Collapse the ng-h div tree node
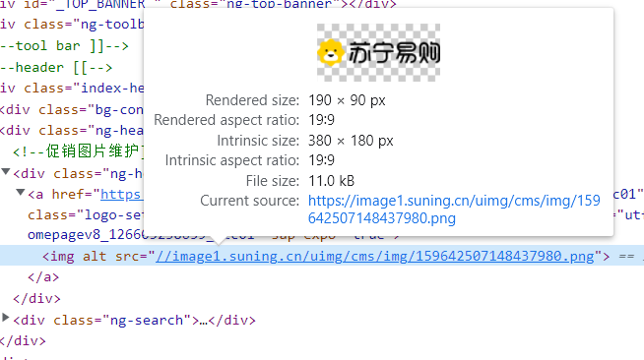The height and width of the screenshot is (360, 644). pos(6,171)
